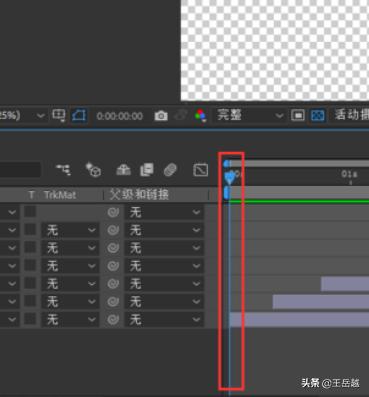Click parent pick whip in sixth layer row
The width and height of the screenshot is (369, 397).
tap(113, 301)
